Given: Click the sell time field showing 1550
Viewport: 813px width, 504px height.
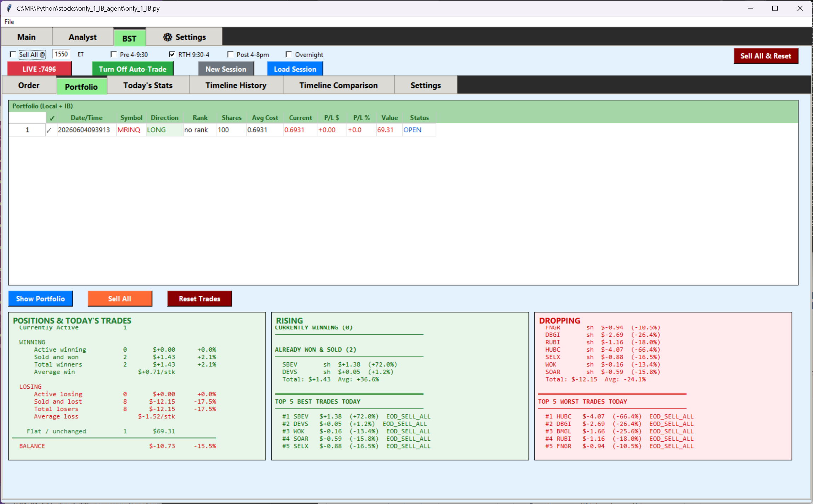Looking at the screenshot, I should 61,54.
